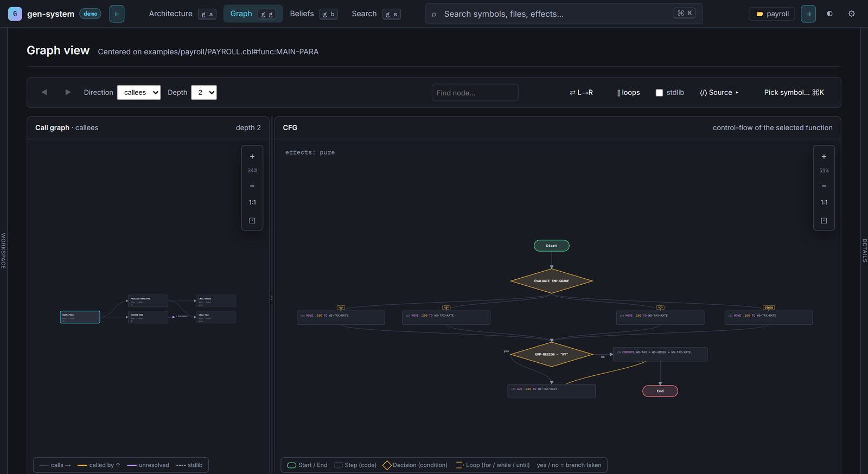The image size is (868, 474).
Task: Select the PROCESS-EMPLOYEE call graph node
Action: coord(148,301)
